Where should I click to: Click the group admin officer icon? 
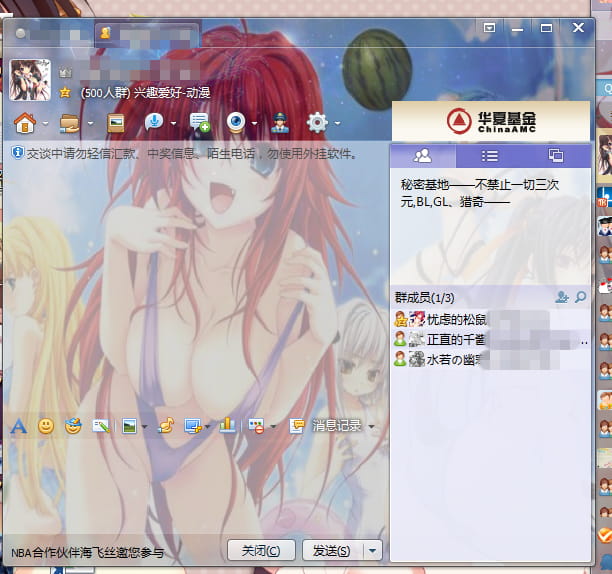click(280, 123)
